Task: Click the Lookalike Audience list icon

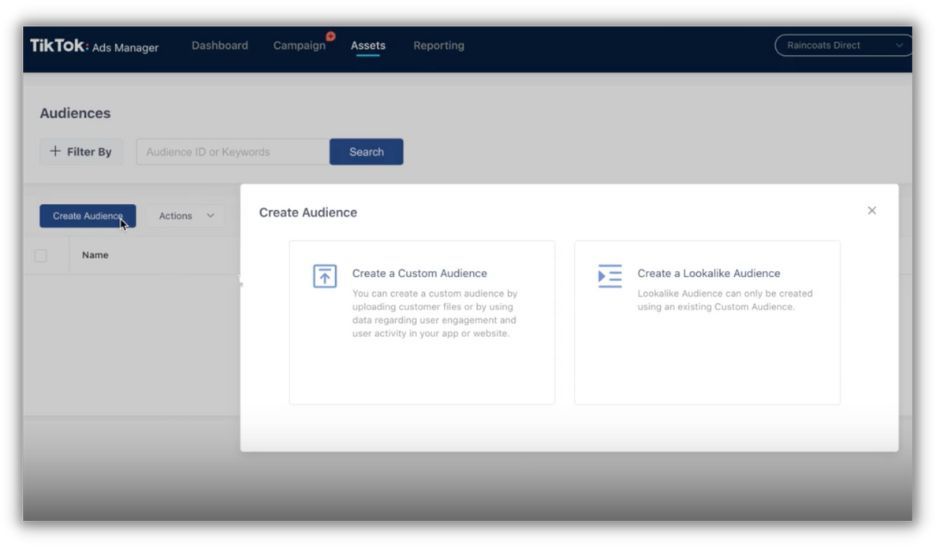Action: pos(609,276)
